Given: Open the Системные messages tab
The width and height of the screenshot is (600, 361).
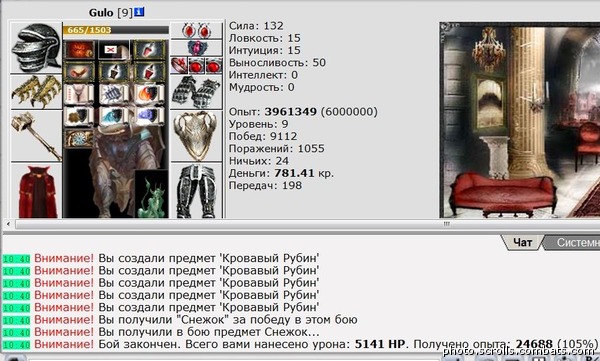Looking at the screenshot, I should pyautogui.click(x=573, y=242).
